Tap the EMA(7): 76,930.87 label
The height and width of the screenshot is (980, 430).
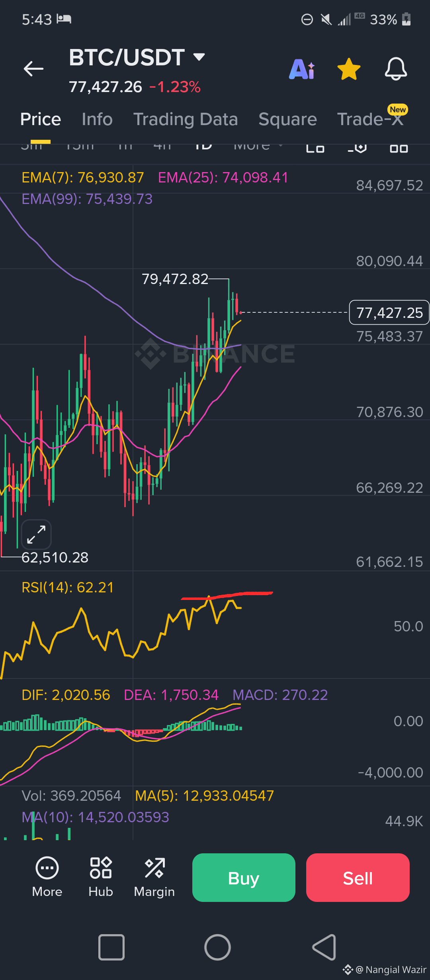click(83, 178)
